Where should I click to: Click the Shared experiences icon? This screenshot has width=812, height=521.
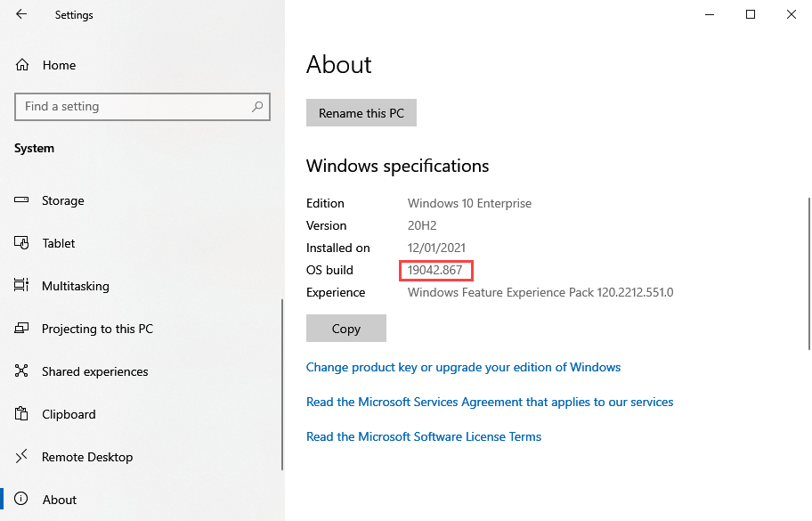(22, 371)
